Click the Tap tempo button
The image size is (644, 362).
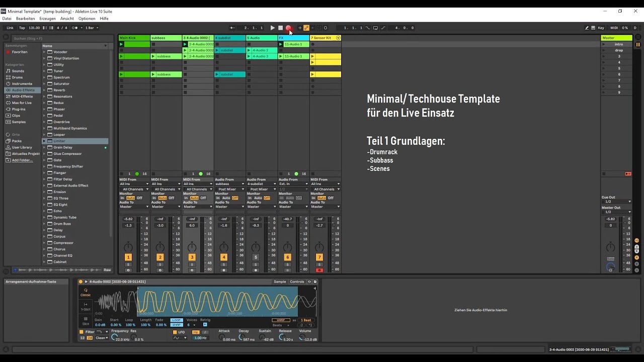pos(22,28)
